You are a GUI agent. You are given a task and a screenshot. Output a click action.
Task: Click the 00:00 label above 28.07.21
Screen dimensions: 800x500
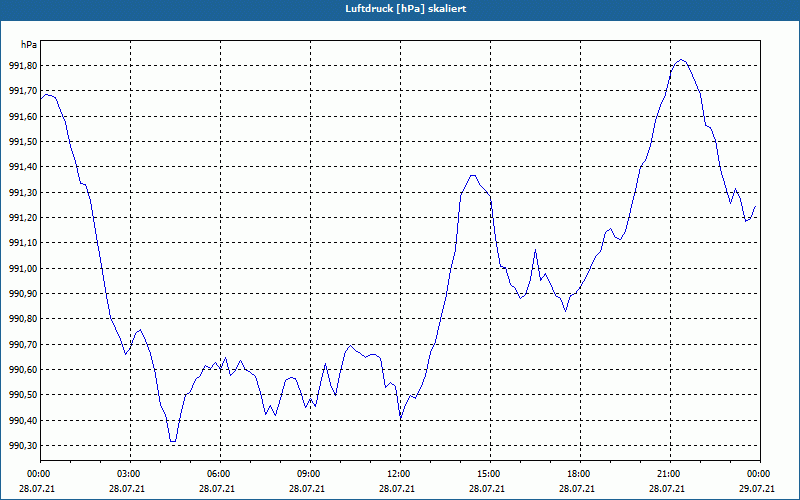(x=41, y=474)
